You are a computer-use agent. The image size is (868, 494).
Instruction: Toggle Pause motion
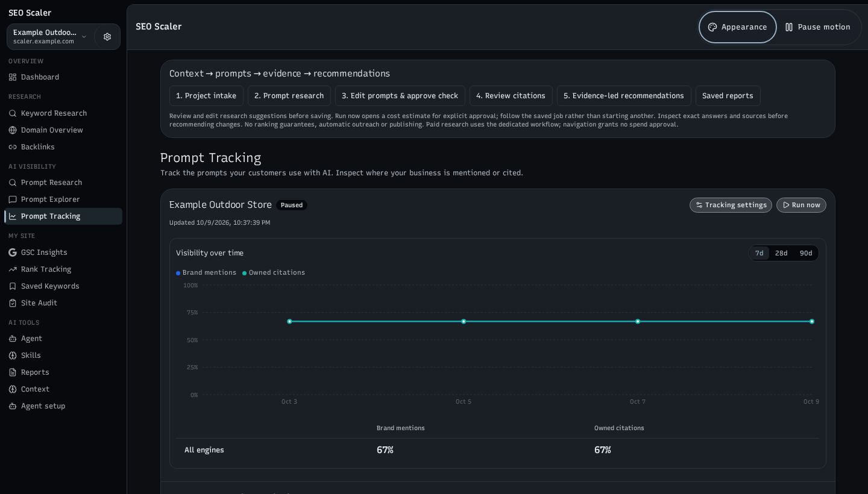pyautogui.click(x=817, y=27)
